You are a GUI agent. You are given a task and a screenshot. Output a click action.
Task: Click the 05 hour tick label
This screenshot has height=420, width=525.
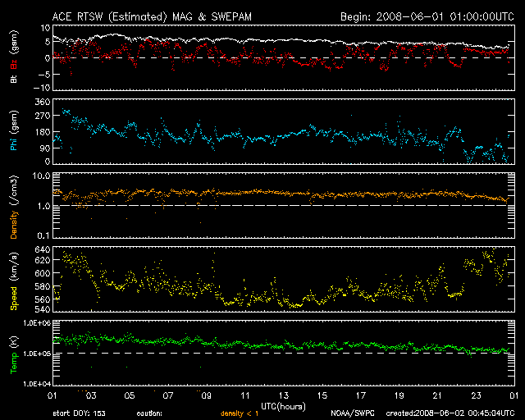point(129,395)
